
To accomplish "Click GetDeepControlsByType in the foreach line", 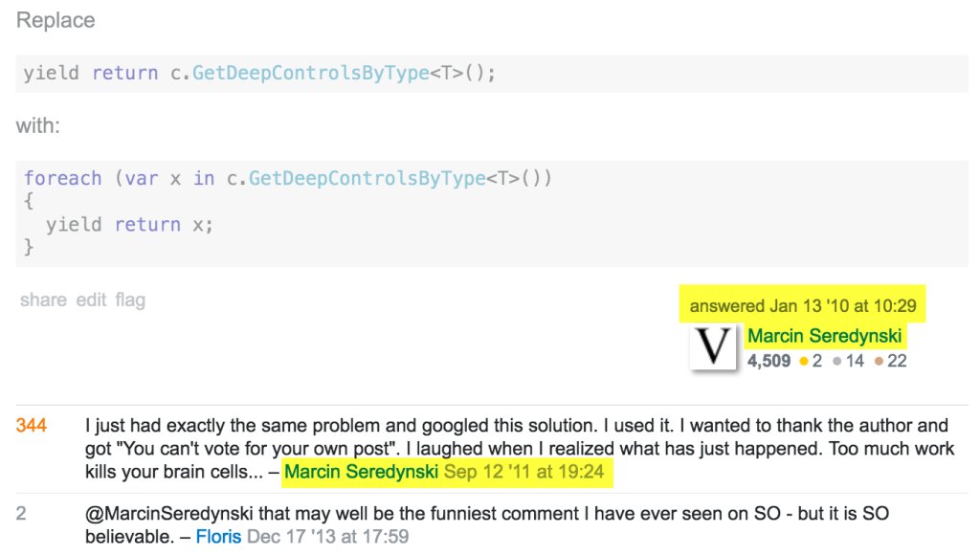I will (367, 179).
